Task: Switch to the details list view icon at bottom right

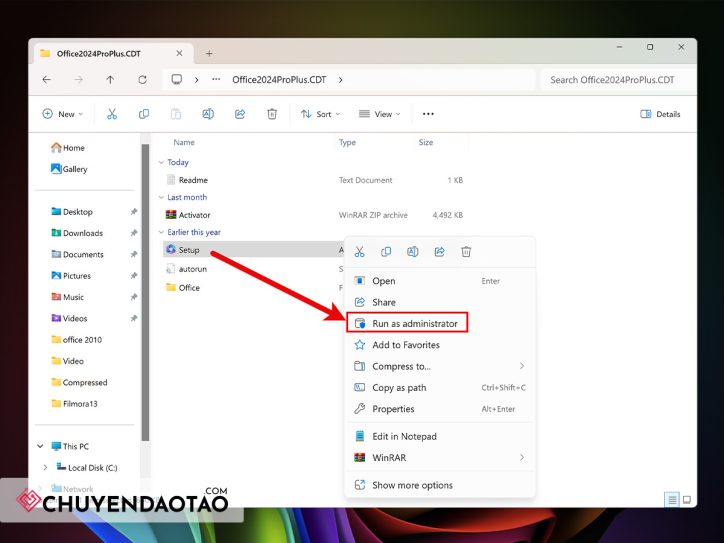Action: 672,500
